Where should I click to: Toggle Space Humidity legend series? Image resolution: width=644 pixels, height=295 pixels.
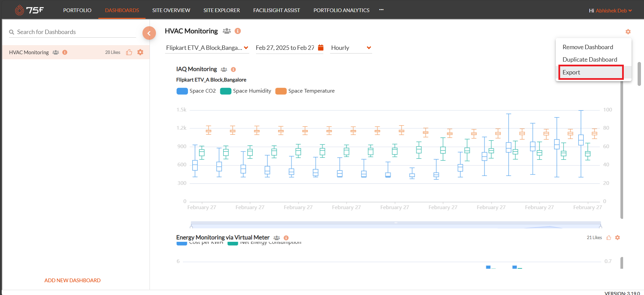(x=246, y=91)
